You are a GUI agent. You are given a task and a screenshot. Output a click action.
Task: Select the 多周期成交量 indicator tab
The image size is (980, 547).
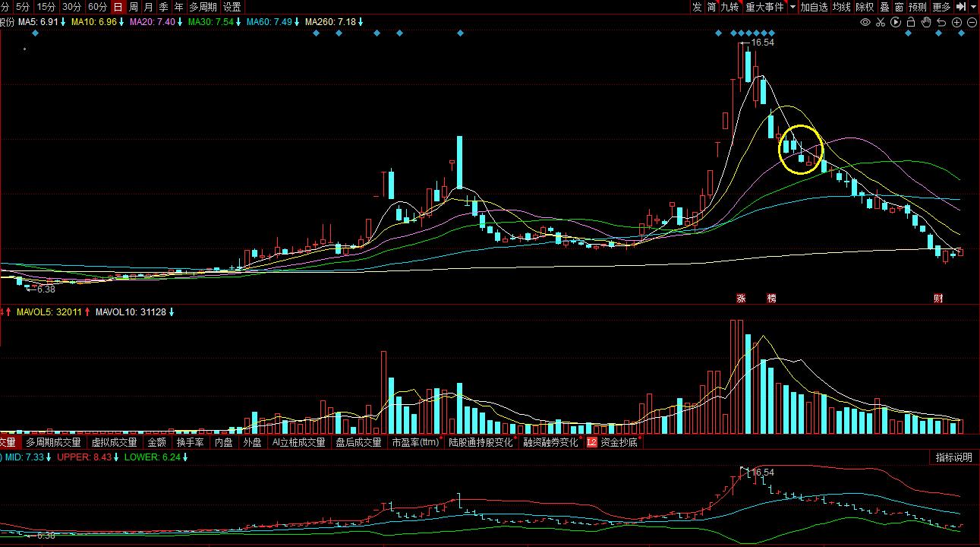(53, 442)
